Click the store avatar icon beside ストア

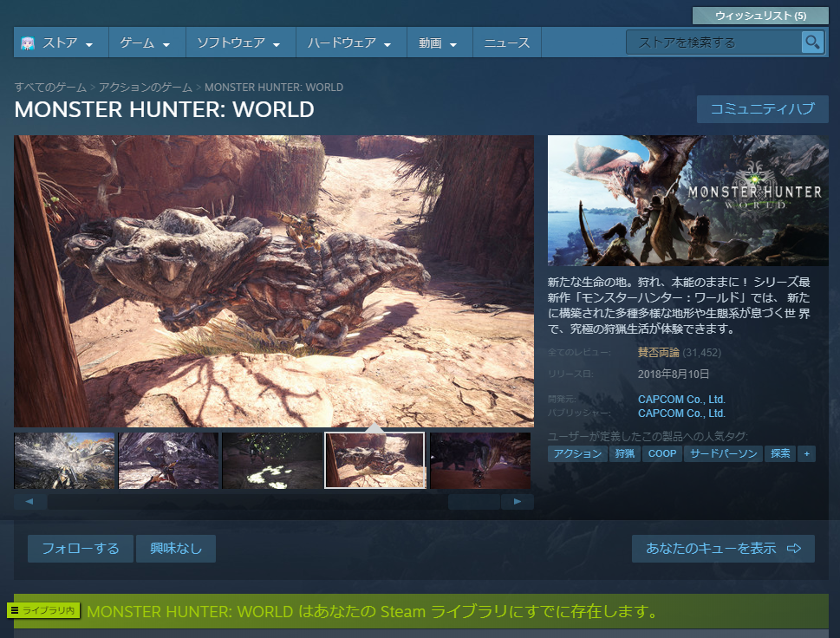[x=28, y=42]
